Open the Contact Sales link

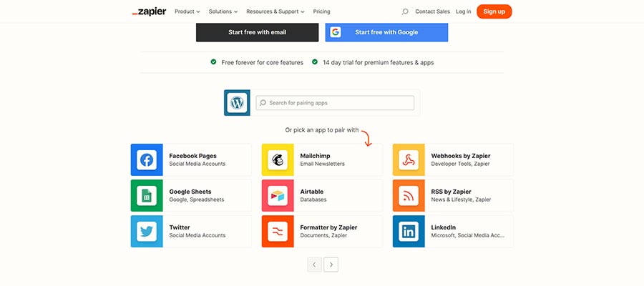coord(433,11)
